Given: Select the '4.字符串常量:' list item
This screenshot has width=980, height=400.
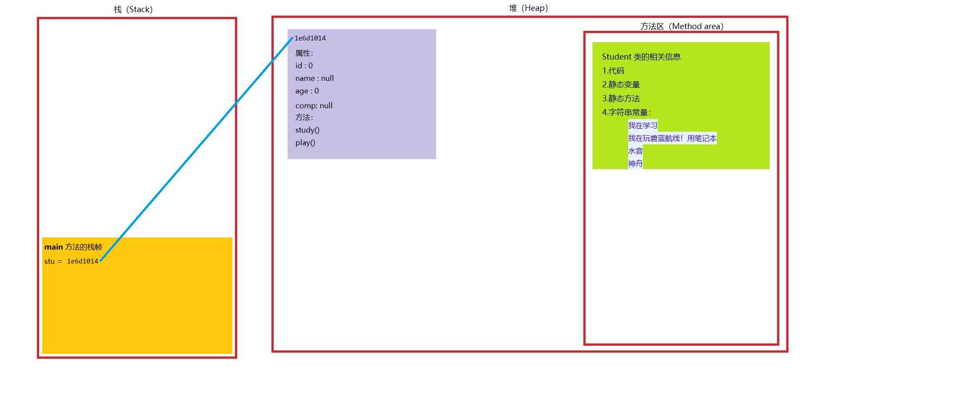Looking at the screenshot, I should pos(626,112).
